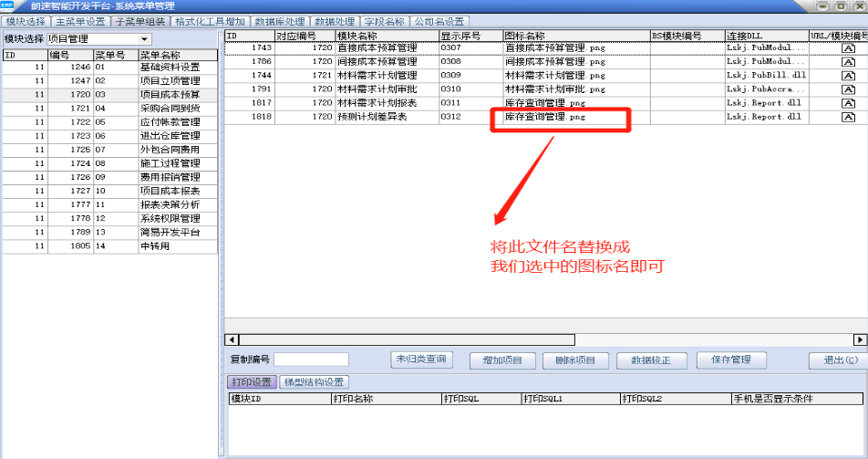This screenshot has width=868, height=459.
Task: Click the A icon in row 1786
Action: click(847, 61)
